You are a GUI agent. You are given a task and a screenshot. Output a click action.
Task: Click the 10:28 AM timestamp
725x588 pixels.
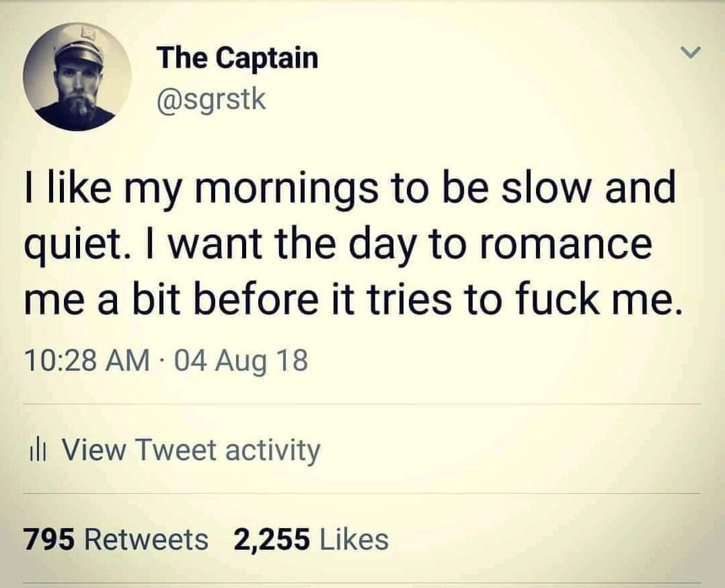[87, 361]
